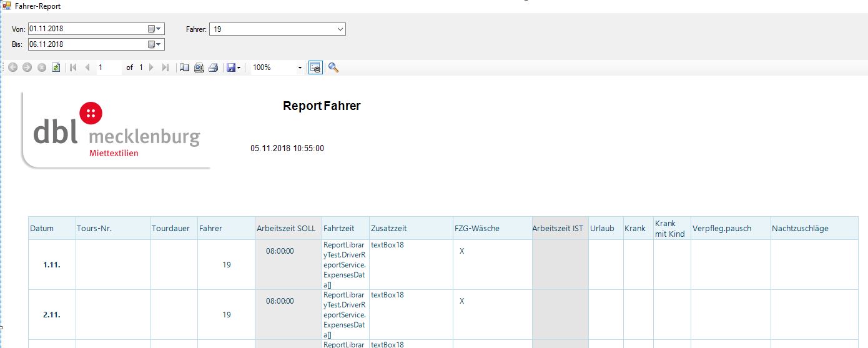Click Fahrtzeit cell text in 1.11. row
Screen dimensions: 868x348
tap(345, 265)
